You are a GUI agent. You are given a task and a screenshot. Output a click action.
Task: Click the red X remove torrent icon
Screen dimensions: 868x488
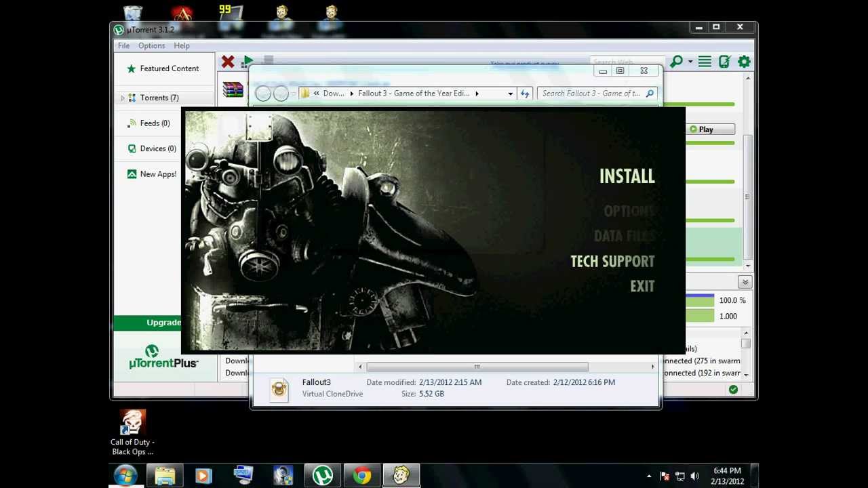click(x=228, y=62)
